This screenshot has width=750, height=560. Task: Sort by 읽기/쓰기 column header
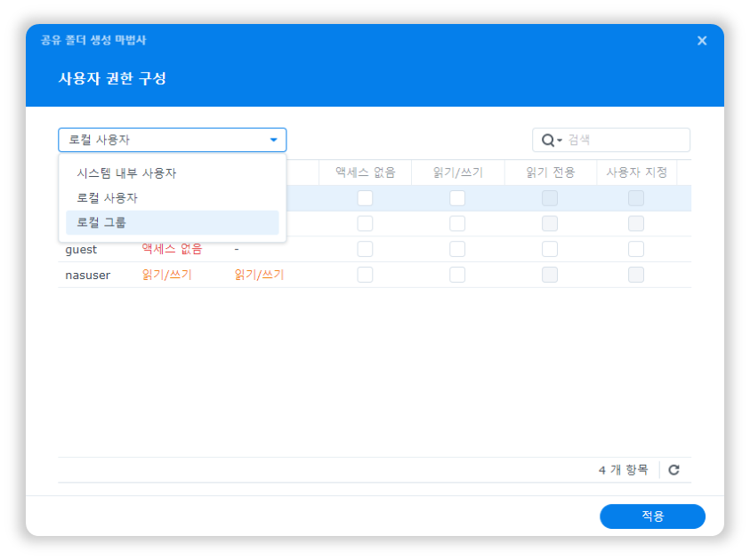click(x=458, y=172)
